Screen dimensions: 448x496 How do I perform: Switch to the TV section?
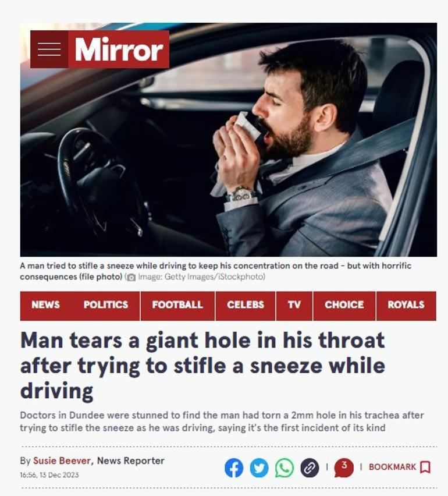tap(294, 304)
